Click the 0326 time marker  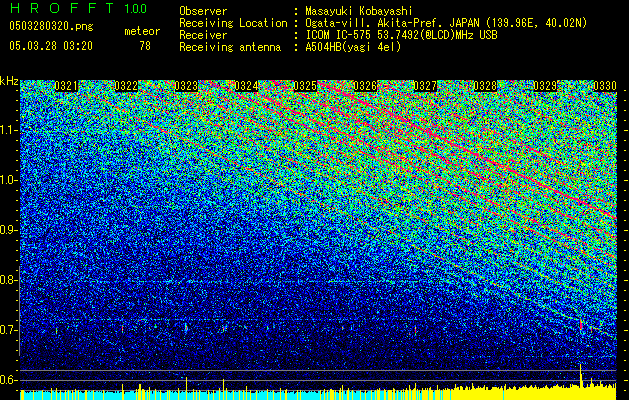[365, 86]
